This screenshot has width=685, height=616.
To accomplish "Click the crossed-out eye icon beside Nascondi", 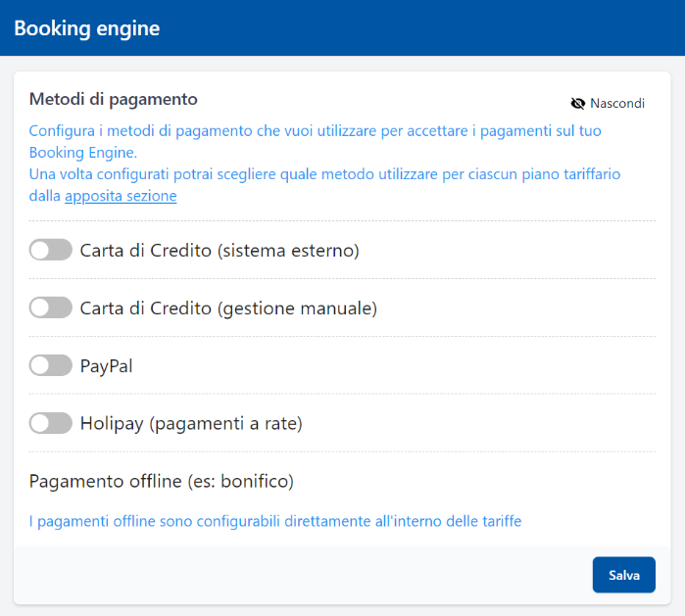I will point(577,103).
